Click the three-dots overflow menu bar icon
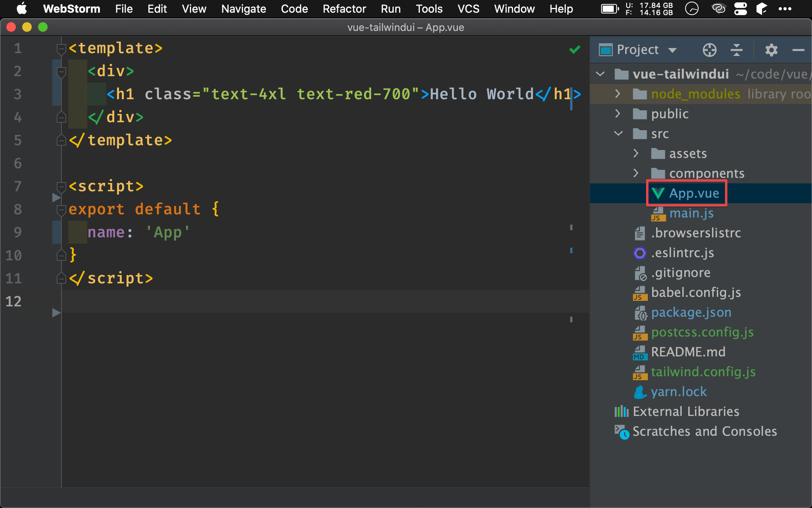 785,9
